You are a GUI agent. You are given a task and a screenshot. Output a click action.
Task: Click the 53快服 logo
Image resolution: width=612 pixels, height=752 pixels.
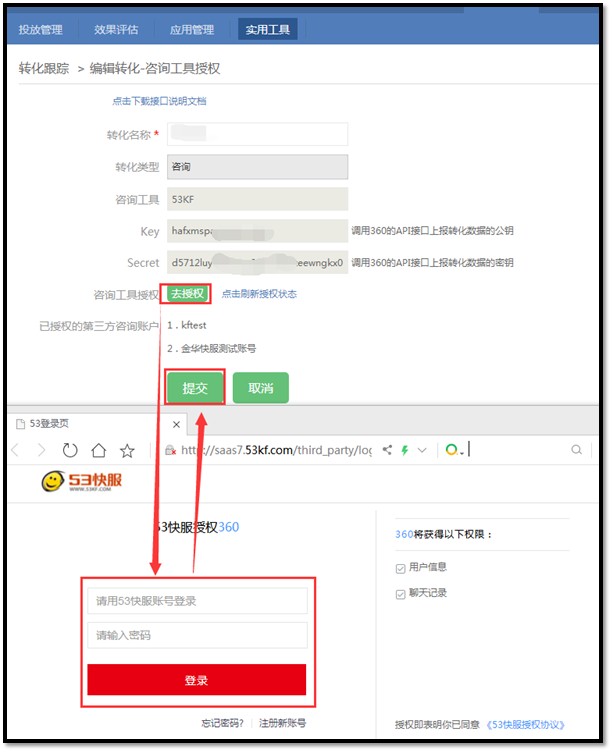click(x=82, y=482)
